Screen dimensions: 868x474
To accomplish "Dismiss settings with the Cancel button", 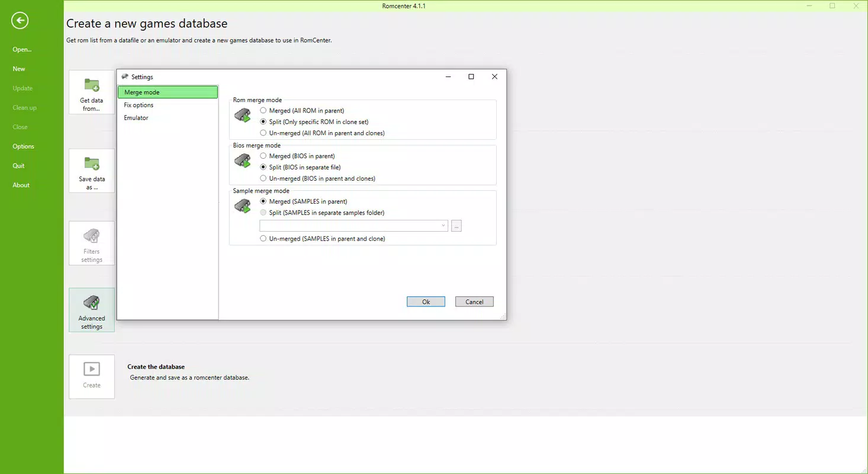I will pyautogui.click(x=474, y=302).
